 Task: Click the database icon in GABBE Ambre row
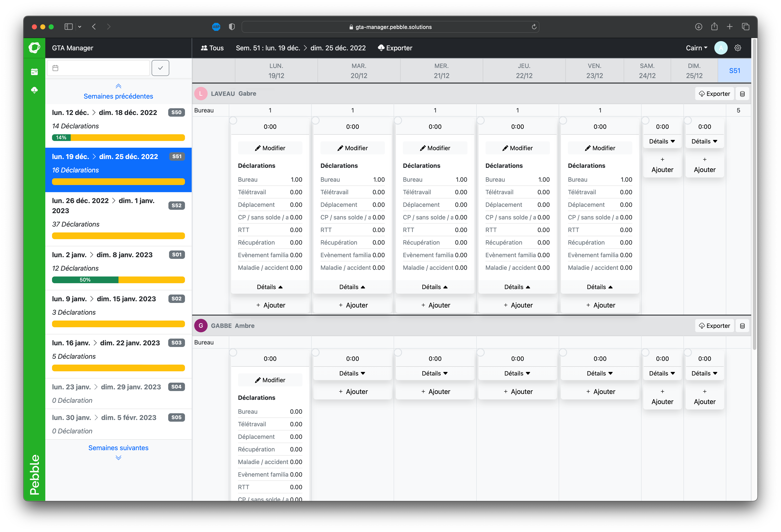coord(742,326)
